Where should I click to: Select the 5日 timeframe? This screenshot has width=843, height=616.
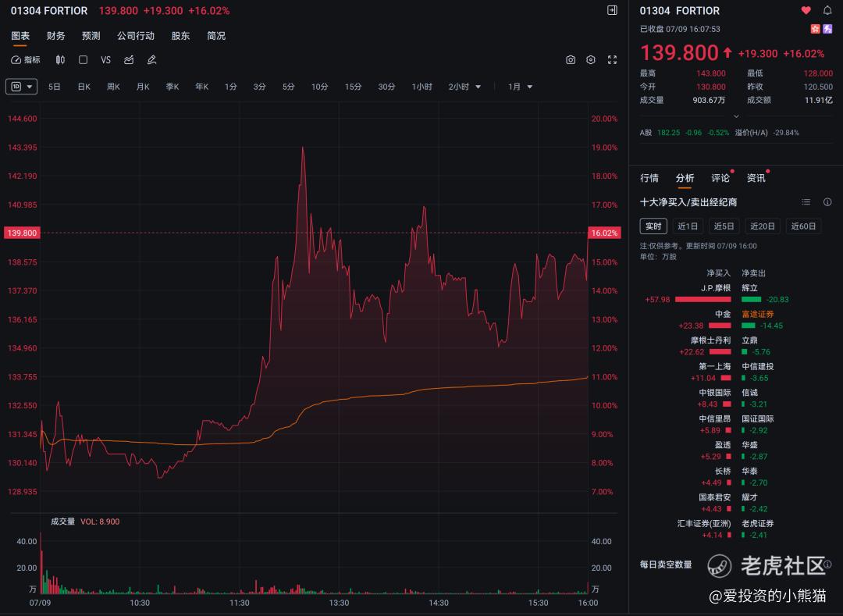pos(55,87)
